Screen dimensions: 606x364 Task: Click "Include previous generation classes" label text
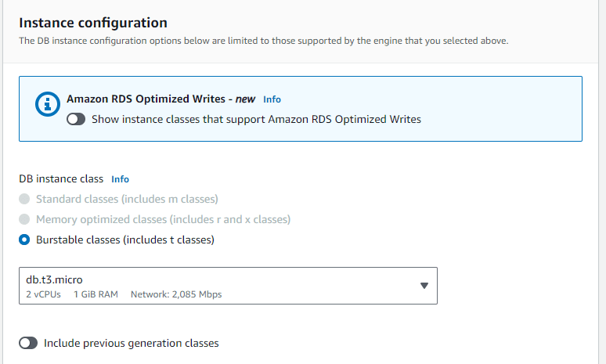click(132, 343)
